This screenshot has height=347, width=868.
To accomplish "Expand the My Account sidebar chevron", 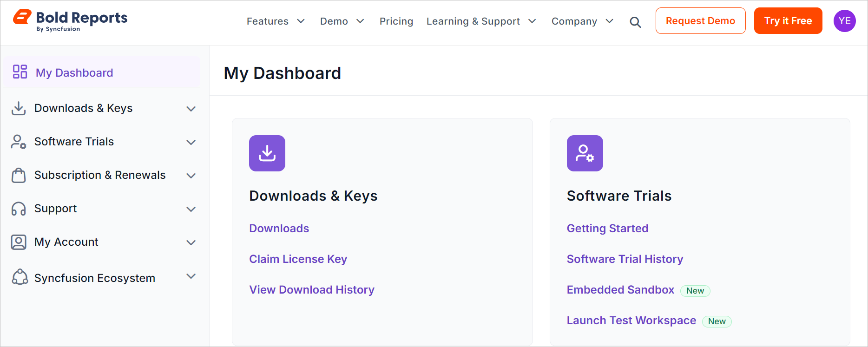I will point(191,242).
